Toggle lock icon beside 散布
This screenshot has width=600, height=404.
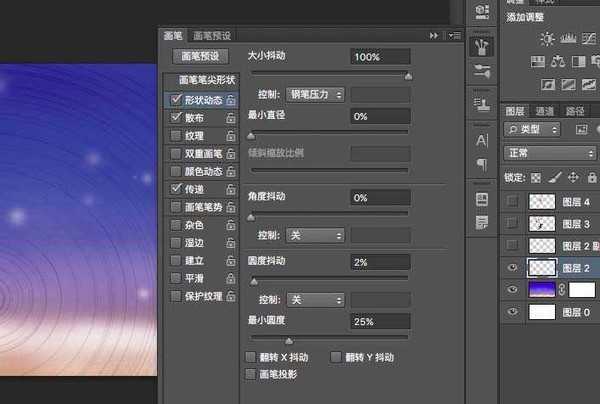pos(231,118)
